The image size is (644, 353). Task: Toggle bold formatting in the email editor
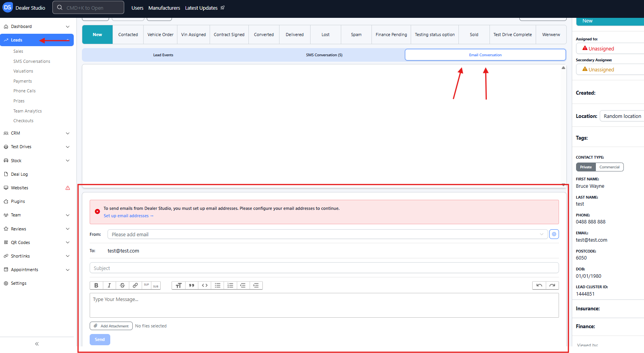coord(96,286)
